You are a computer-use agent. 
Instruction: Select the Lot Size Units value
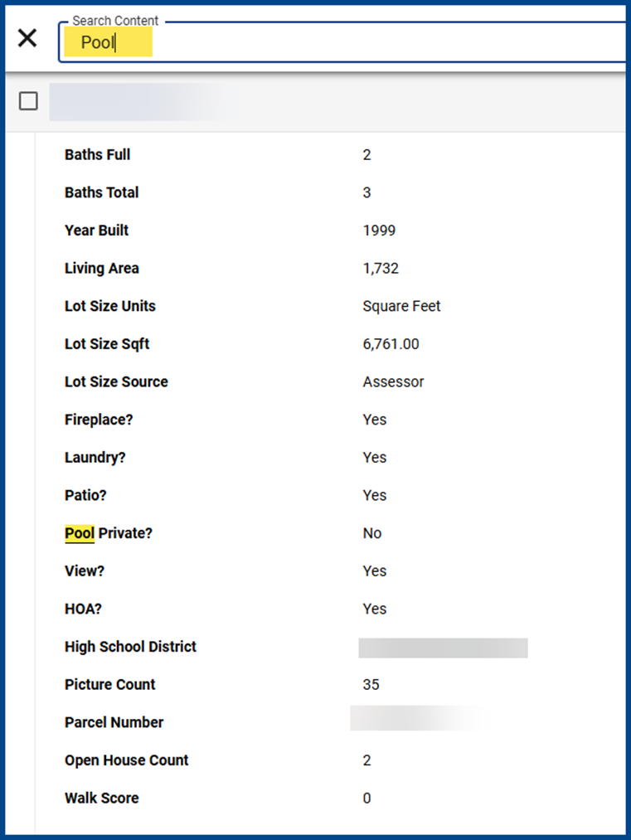pos(402,306)
